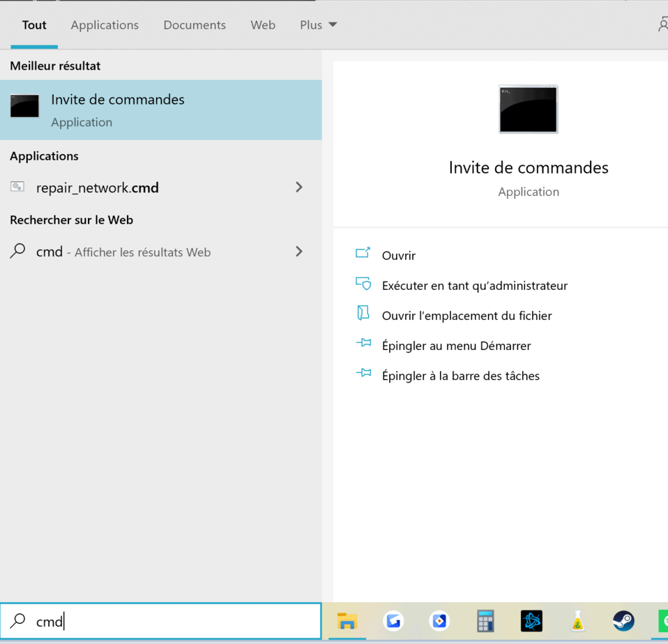Open File Explorer from the taskbar
The width and height of the screenshot is (668, 644).
pyautogui.click(x=347, y=620)
